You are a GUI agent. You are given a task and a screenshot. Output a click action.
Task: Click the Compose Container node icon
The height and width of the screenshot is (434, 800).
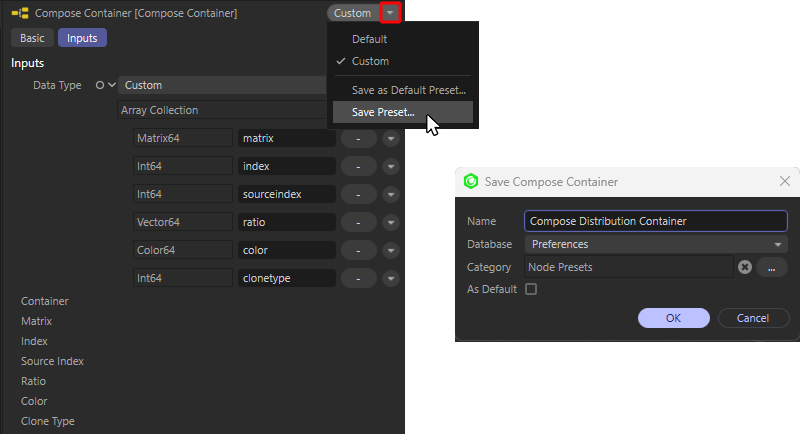19,13
